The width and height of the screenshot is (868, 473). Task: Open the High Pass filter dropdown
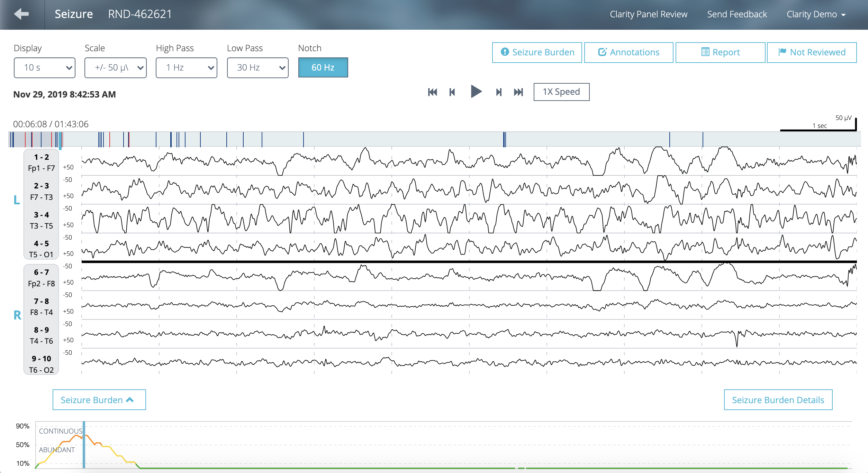click(x=186, y=67)
